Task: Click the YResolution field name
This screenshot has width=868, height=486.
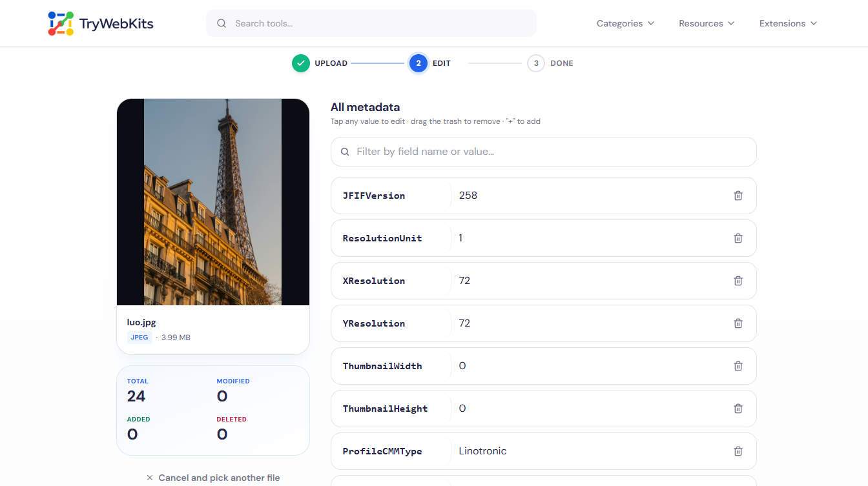Action: (374, 323)
